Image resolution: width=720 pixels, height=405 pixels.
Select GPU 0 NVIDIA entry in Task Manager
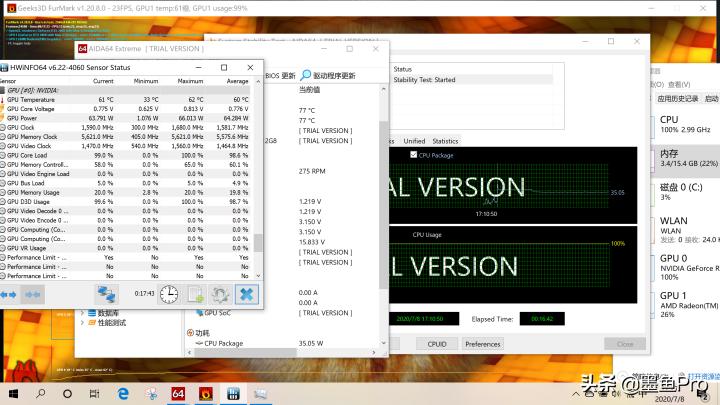(685, 267)
